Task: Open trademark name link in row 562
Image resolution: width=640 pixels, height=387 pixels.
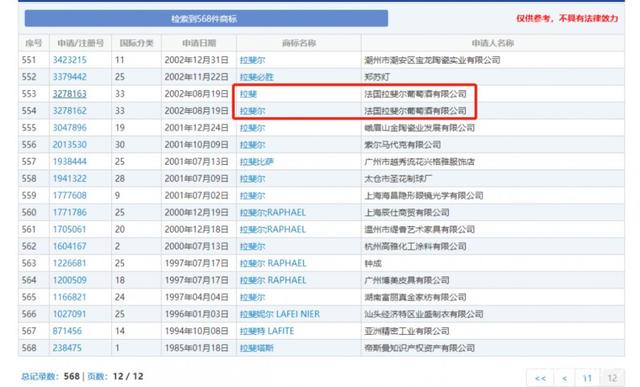Action: (252, 246)
